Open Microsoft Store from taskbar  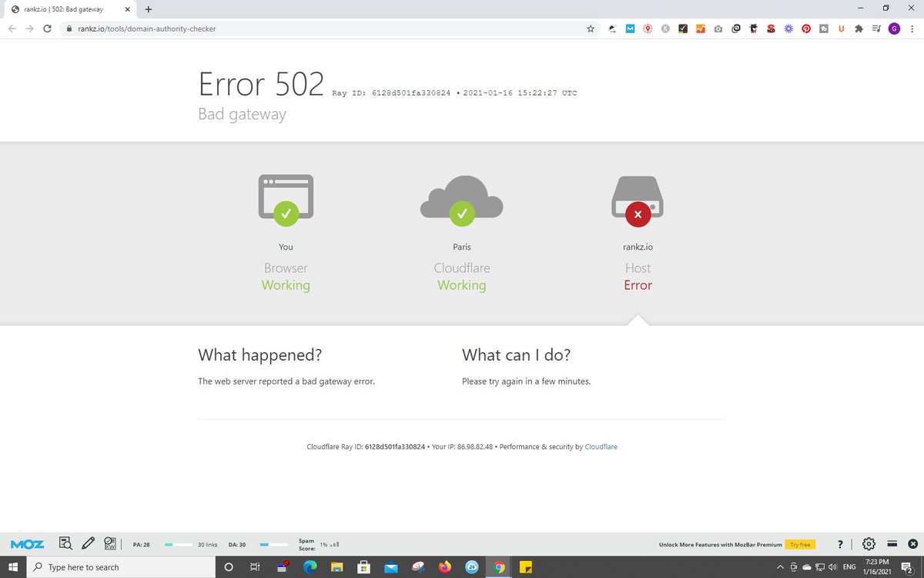(363, 567)
